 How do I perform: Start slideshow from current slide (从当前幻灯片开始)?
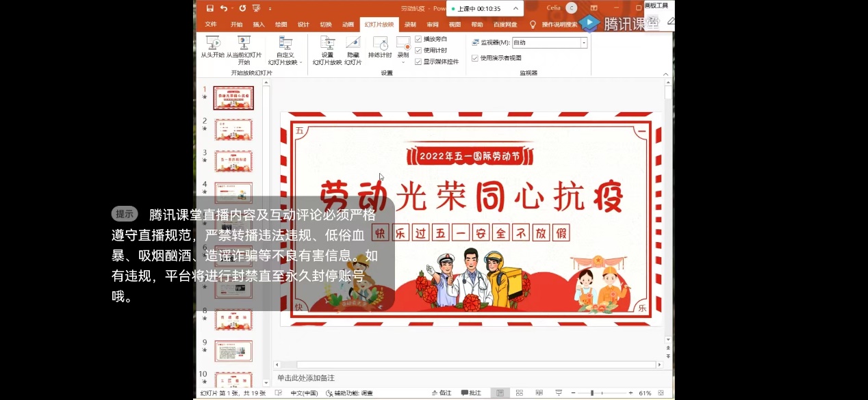tap(244, 46)
